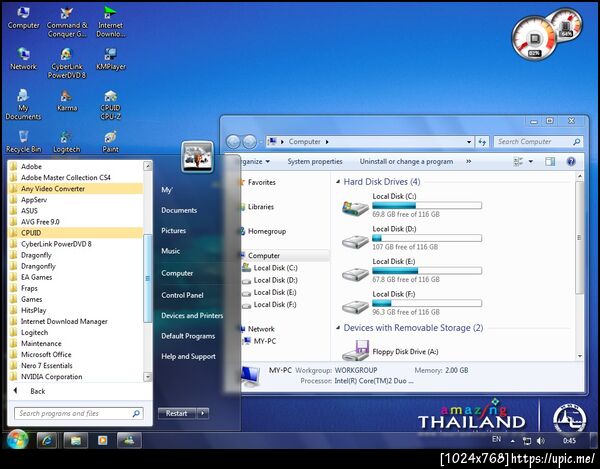Launch CyberLink PowerDVD 8 desktop shortcut
The height and width of the screenshot is (469, 600).
point(67,63)
